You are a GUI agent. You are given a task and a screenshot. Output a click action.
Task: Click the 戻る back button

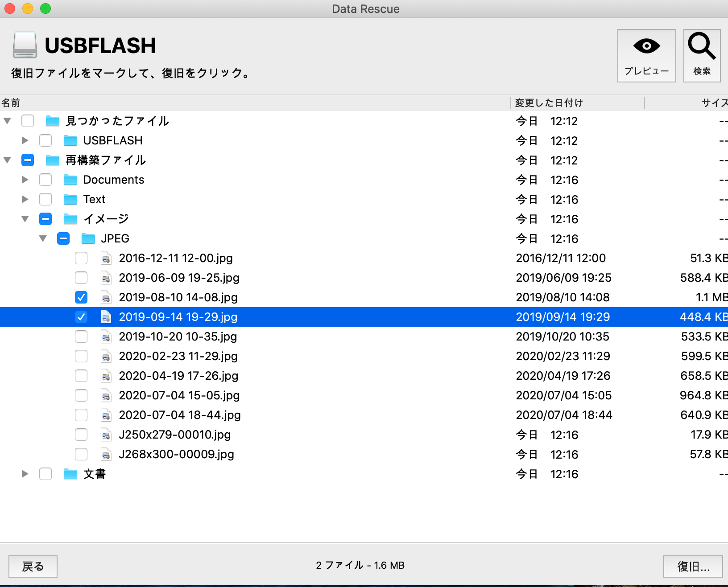[33, 566]
